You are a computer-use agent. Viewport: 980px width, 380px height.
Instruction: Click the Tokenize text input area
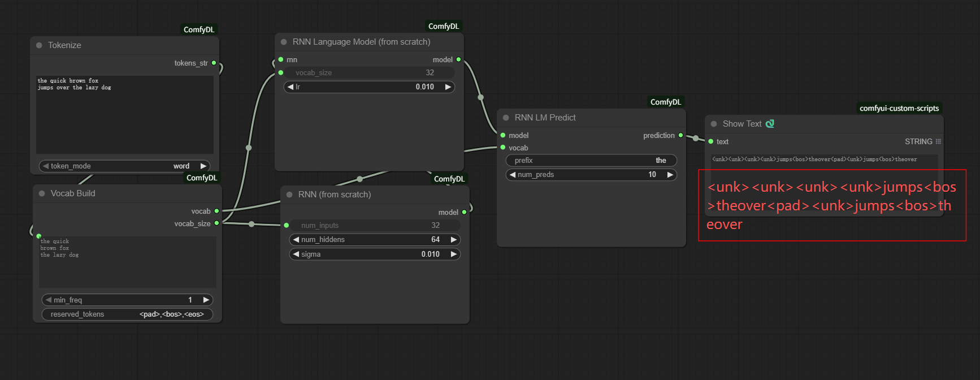125,115
